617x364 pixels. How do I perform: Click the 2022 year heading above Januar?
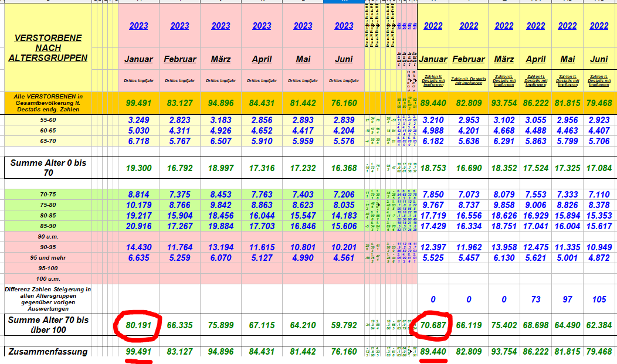(x=433, y=26)
